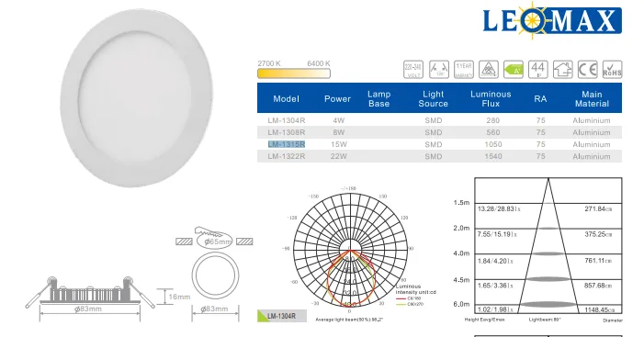Click the Leomax logo
The width and height of the screenshot is (644, 337).
coord(552,20)
